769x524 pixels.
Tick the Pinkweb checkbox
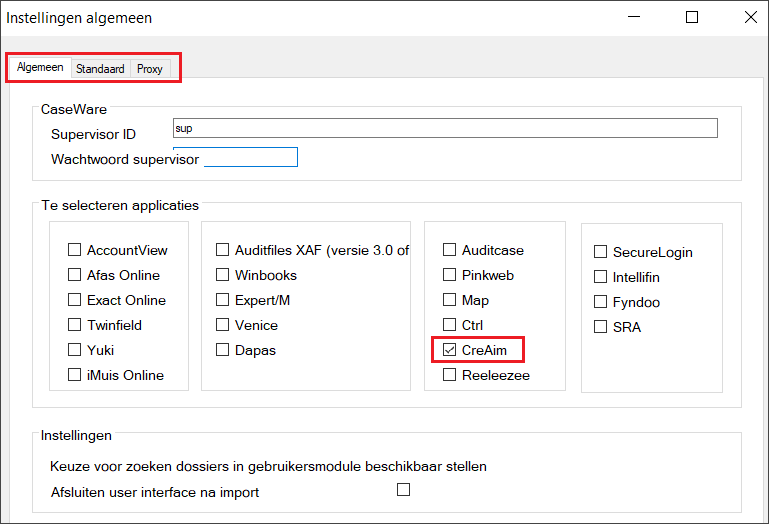click(x=449, y=275)
